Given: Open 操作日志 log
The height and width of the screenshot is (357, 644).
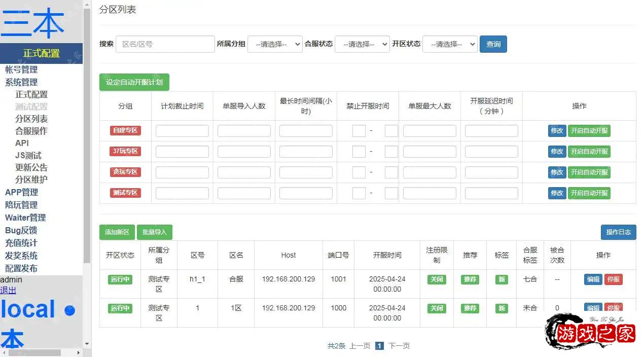Looking at the screenshot, I should [x=618, y=232].
